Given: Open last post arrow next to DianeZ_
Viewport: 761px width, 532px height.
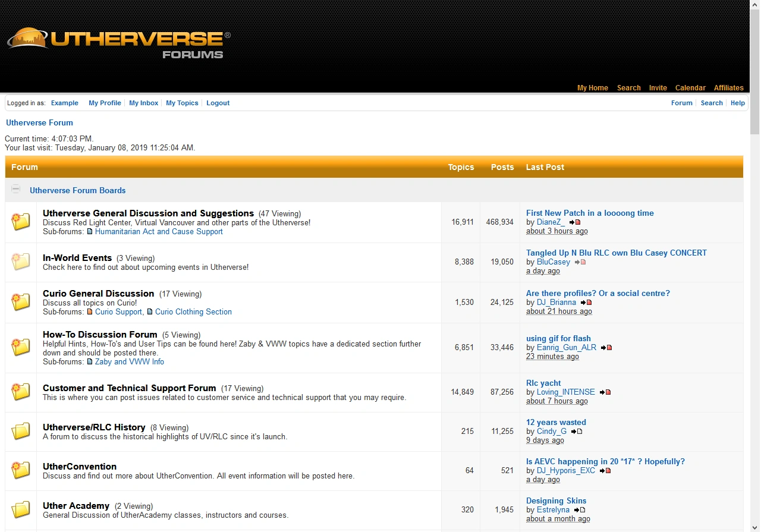Looking at the screenshot, I should coord(571,222).
